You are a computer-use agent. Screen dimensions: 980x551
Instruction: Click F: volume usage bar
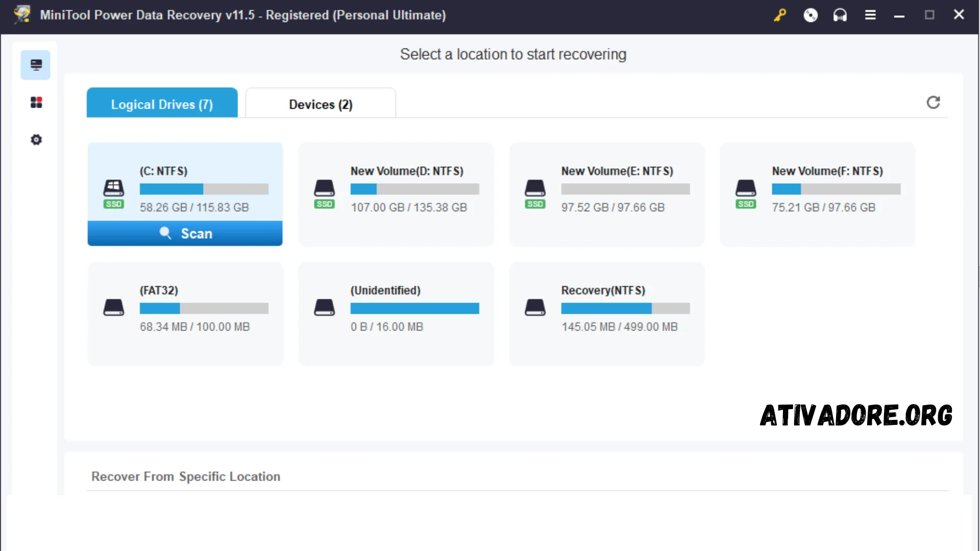click(836, 189)
